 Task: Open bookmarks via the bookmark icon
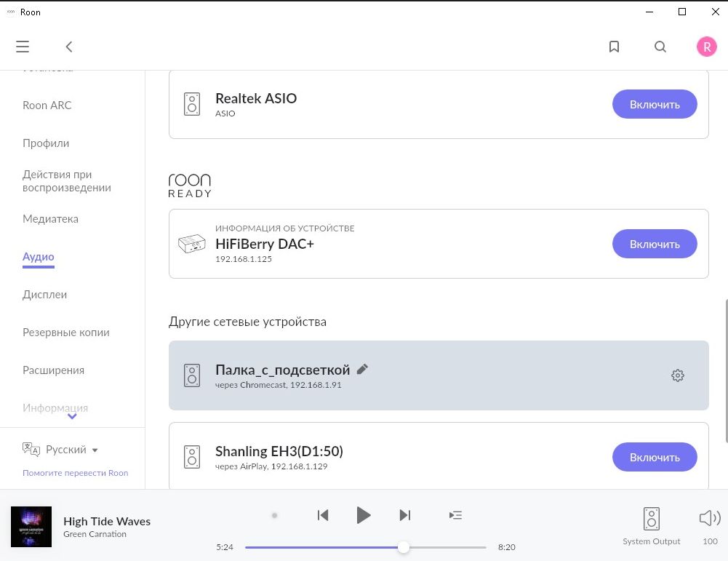coord(614,47)
